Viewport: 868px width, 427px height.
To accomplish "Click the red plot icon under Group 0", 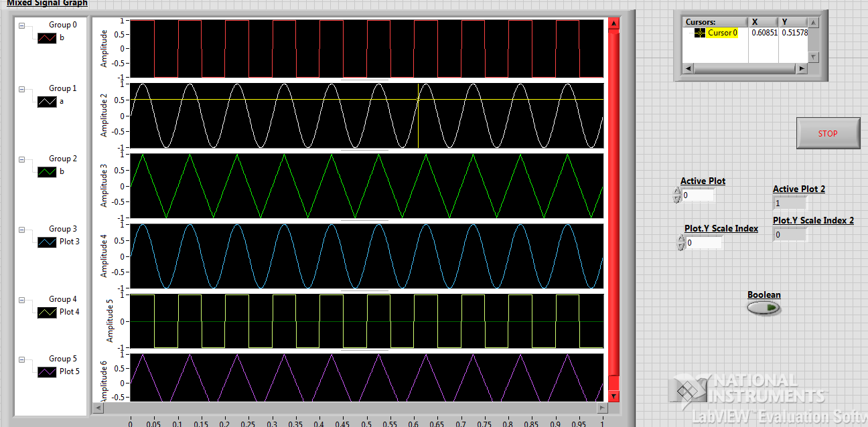I will coord(47,38).
